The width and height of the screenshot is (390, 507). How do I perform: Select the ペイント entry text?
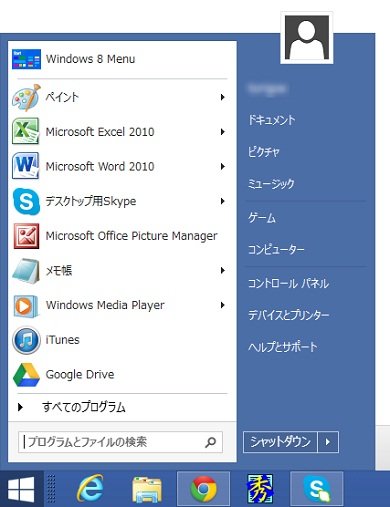(x=62, y=97)
